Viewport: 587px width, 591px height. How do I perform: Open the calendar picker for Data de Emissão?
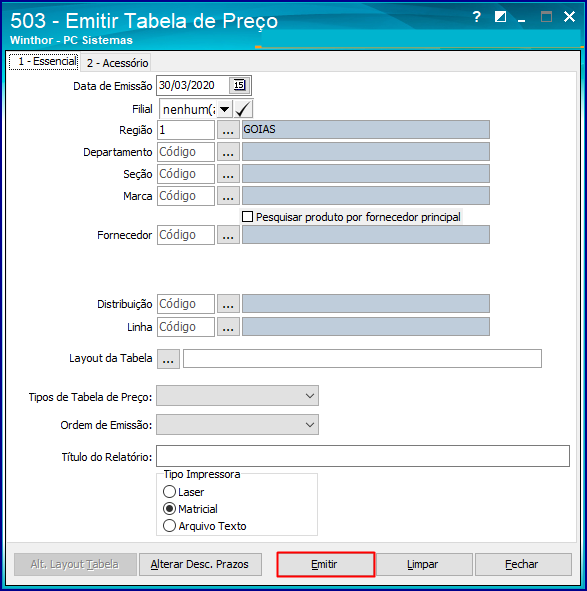pos(239,85)
